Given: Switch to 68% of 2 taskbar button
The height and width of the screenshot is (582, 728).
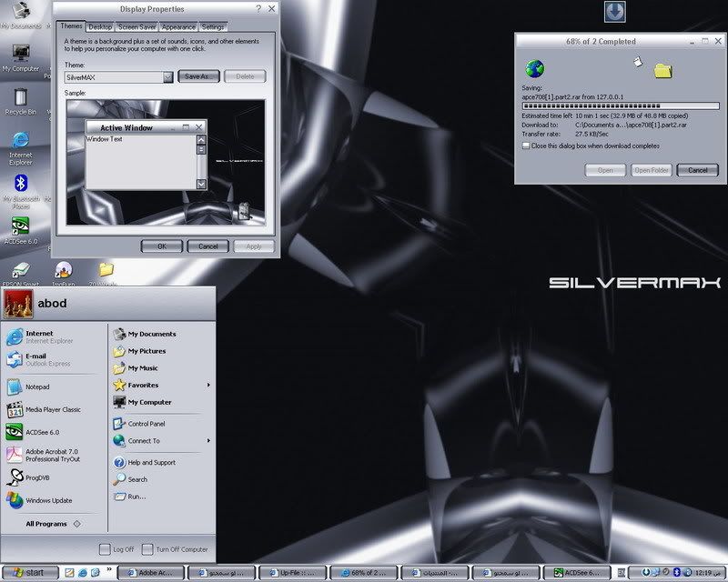Looking at the screenshot, I should [x=364, y=573].
